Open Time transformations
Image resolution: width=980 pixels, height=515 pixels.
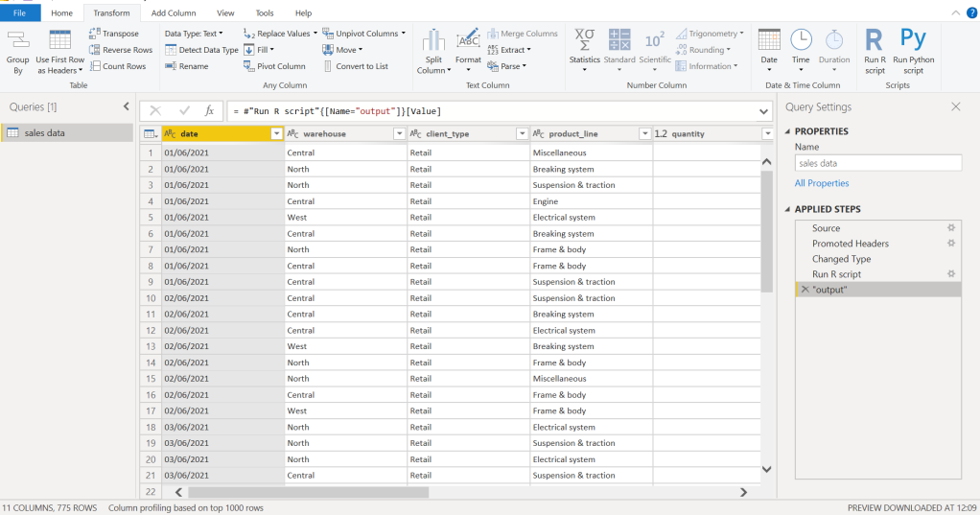(801, 51)
